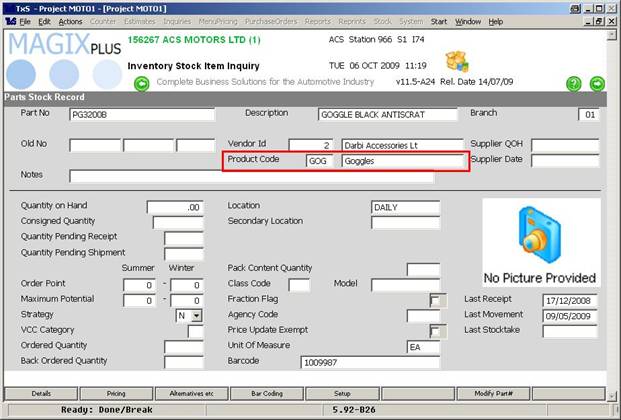Click the Back Ordered Quantity field
Screen dimensions: 621x420
coord(184,363)
